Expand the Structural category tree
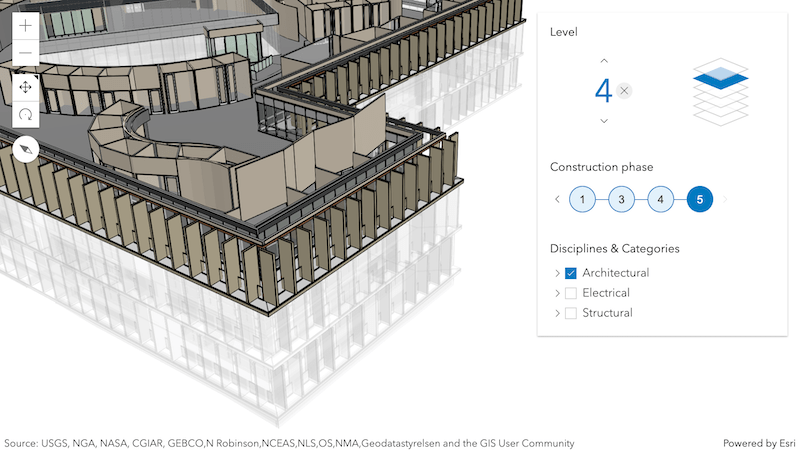 point(557,313)
